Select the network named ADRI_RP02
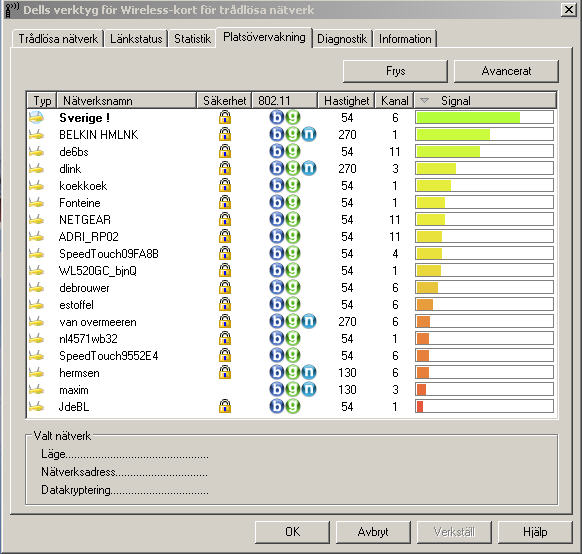The image size is (582, 554). click(89, 237)
